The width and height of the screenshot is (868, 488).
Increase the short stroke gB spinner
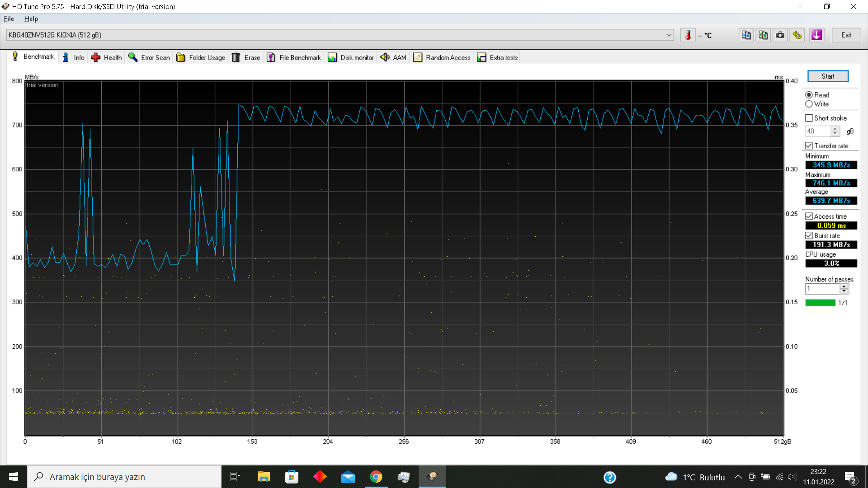point(835,129)
